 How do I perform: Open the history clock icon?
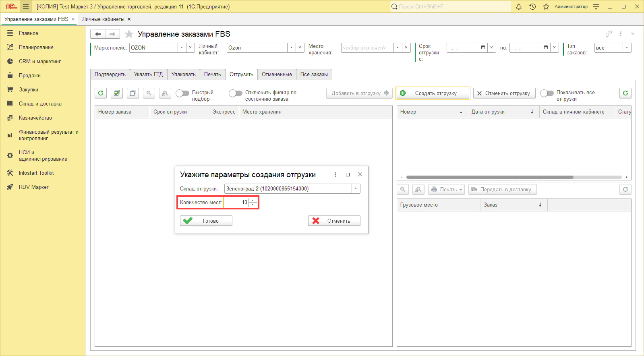pyautogui.click(x=532, y=6)
